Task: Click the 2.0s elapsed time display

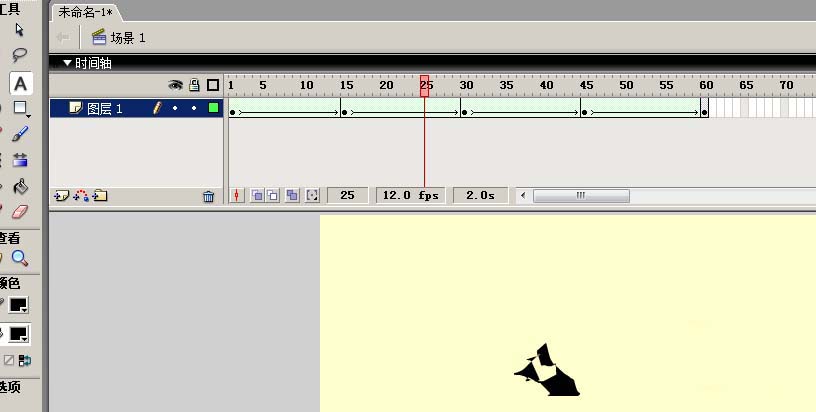Action: [x=480, y=196]
